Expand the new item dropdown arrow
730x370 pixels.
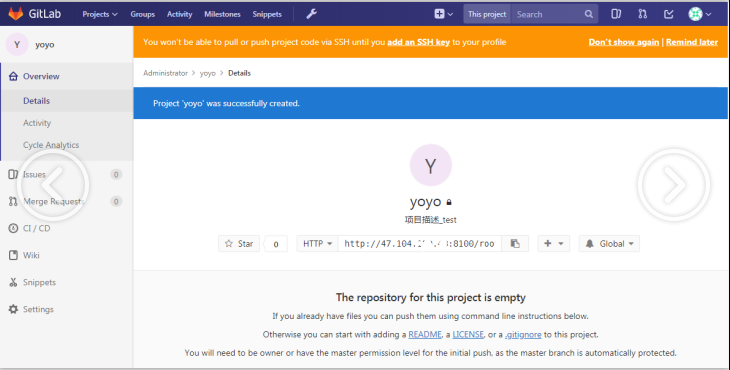click(450, 14)
